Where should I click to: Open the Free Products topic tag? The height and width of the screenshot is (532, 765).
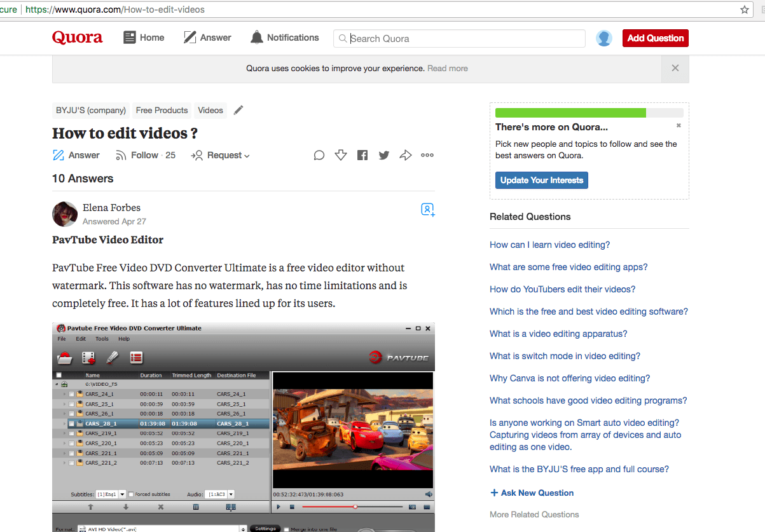tap(162, 110)
